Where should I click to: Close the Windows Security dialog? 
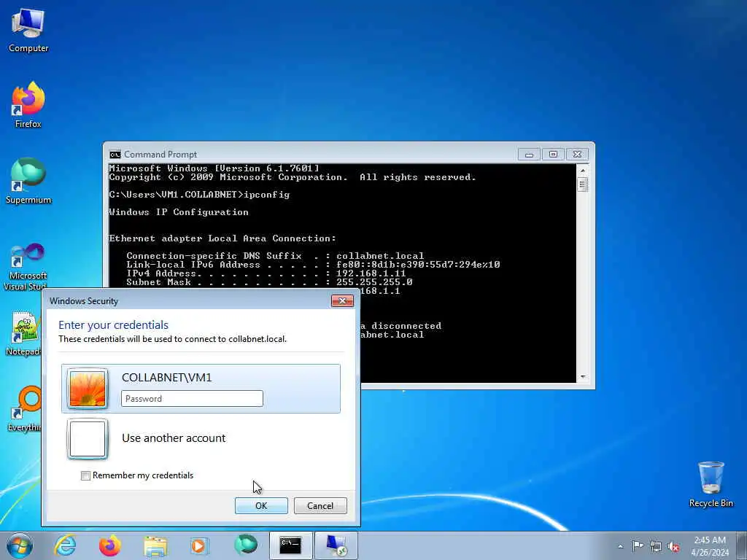click(x=342, y=301)
